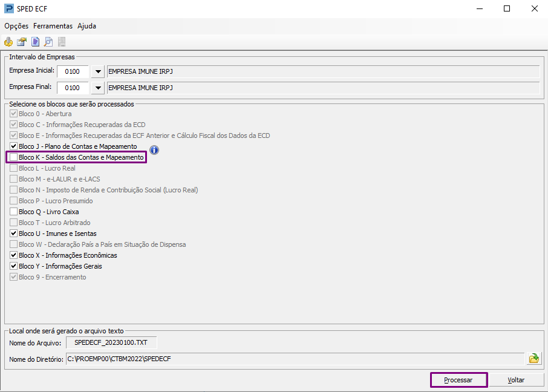Uncheck Bloco J - Plano de Contas e Mapeamento
548x392 pixels.
tap(14, 146)
